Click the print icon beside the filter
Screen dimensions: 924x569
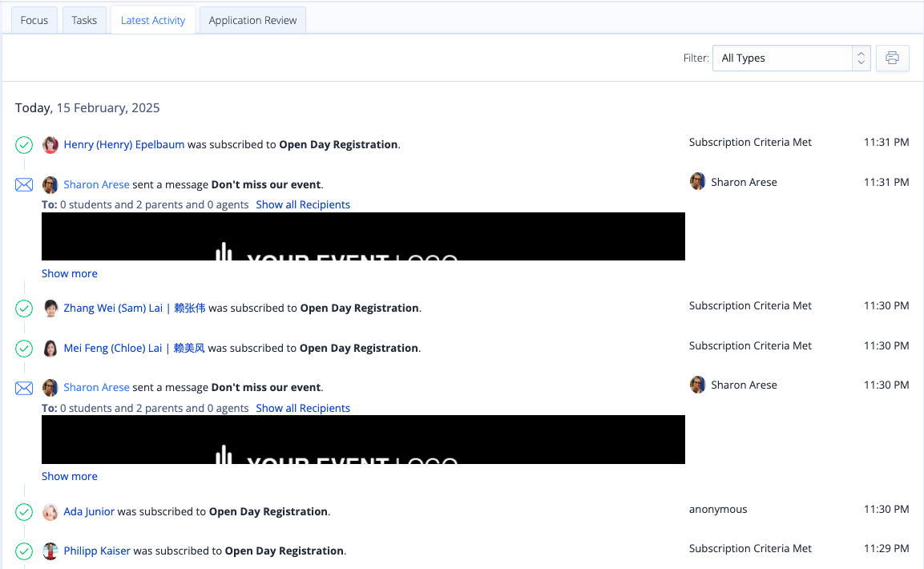[892, 58]
